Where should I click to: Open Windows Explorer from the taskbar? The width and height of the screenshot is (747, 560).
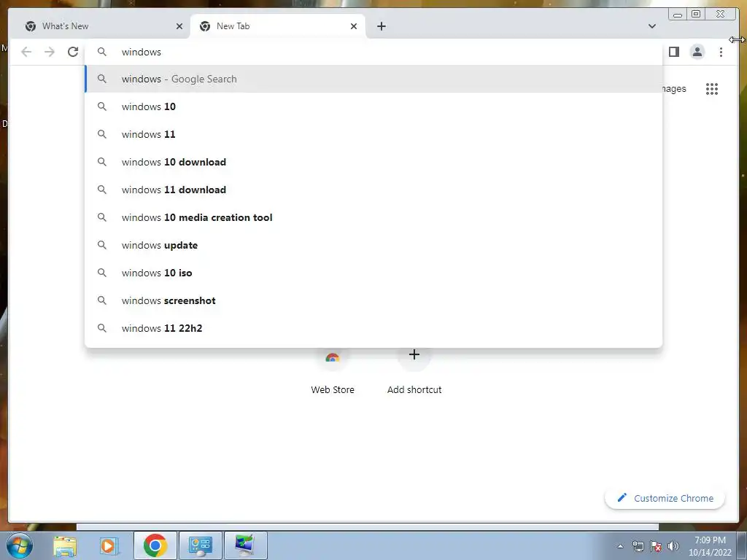[x=65, y=545]
